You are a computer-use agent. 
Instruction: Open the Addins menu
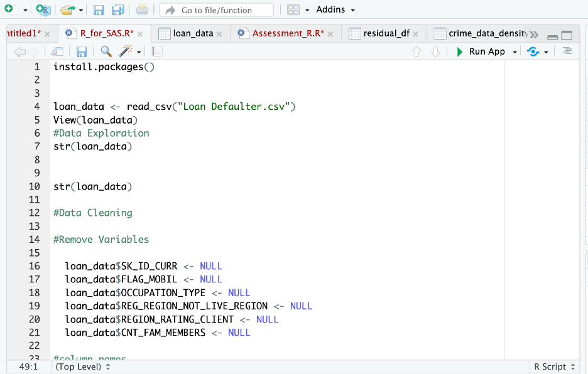click(335, 10)
